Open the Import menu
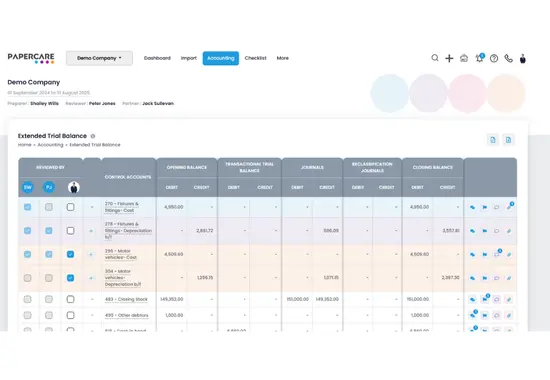Viewport: 550px width, 380px height. click(189, 58)
